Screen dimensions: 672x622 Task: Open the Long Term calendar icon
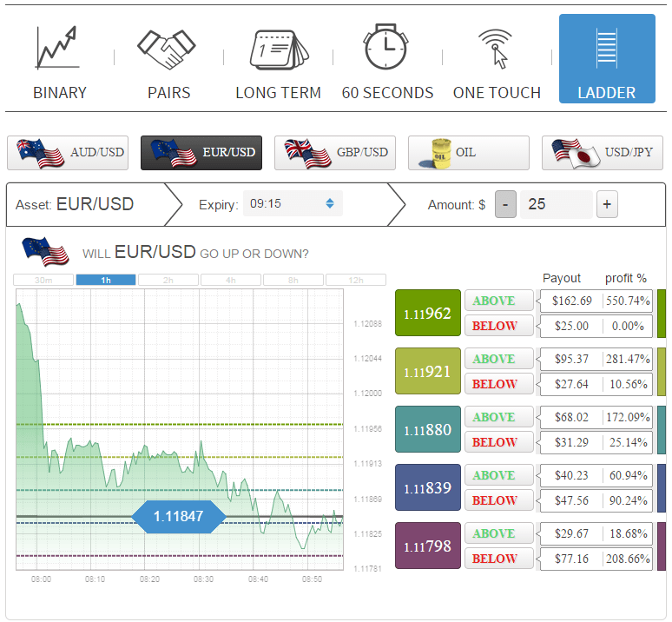pyautogui.click(x=279, y=50)
